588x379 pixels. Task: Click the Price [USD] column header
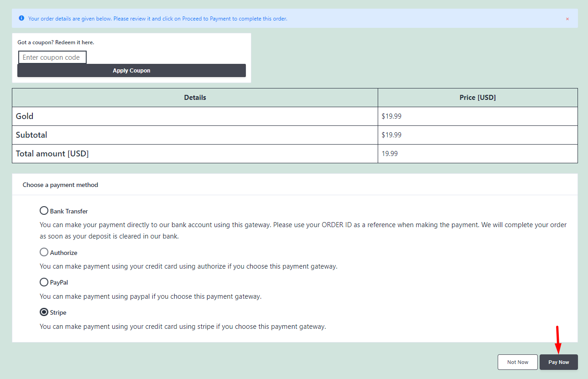pos(478,98)
